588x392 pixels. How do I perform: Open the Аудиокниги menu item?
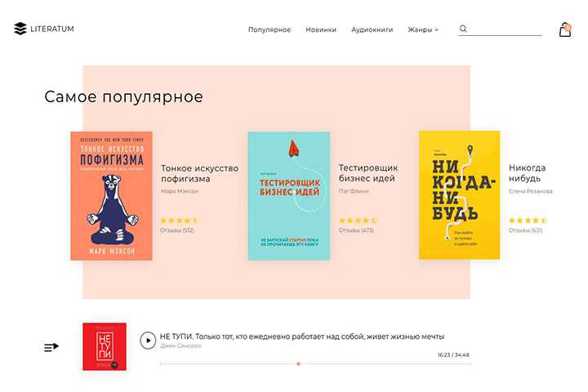pyautogui.click(x=372, y=29)
